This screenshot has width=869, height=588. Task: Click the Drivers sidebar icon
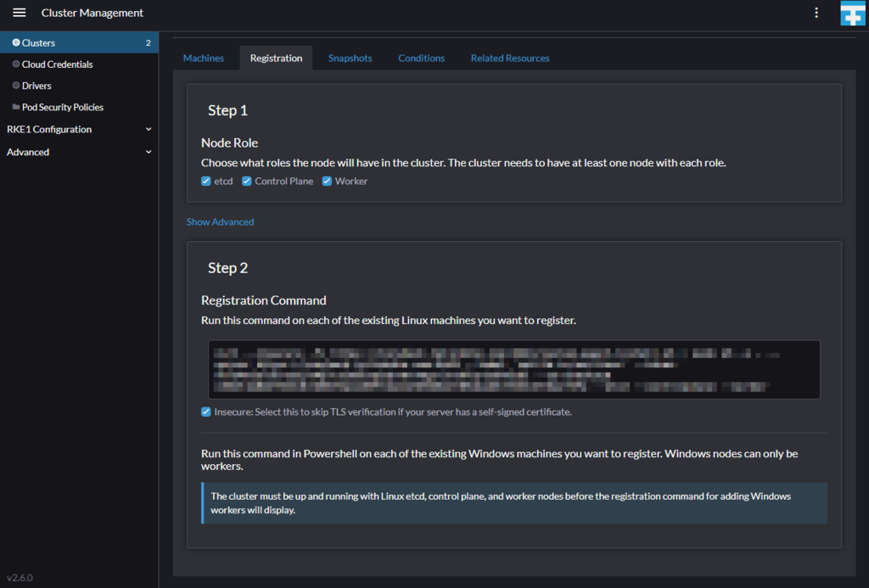(16, 86)
